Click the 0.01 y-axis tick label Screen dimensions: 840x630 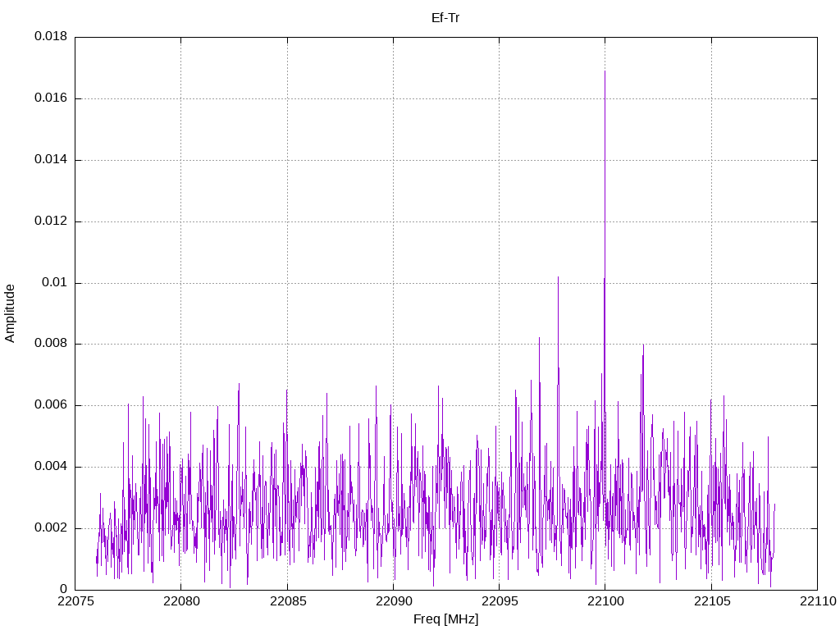click(55, 282)
